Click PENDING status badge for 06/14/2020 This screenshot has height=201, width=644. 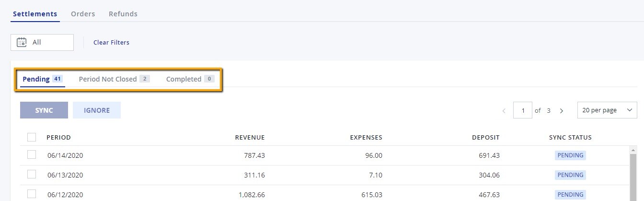coord(570,155)
